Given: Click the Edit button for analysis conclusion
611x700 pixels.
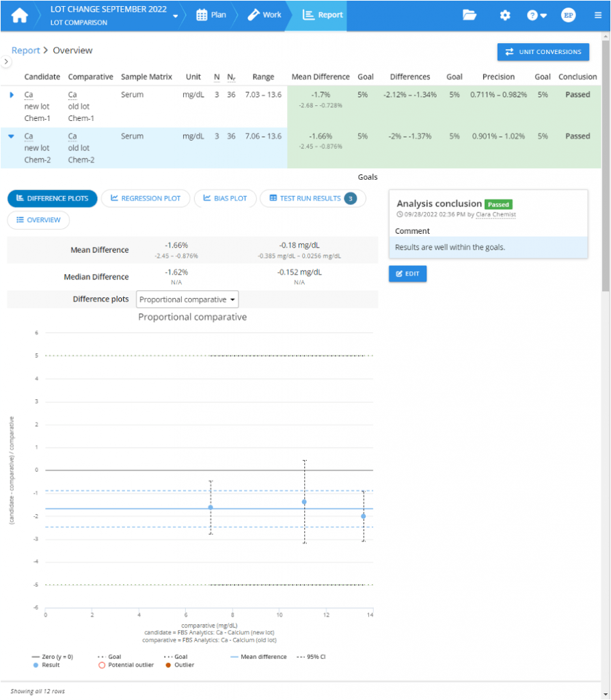Looking at the screenshot, I should click(x=407, y=273).
